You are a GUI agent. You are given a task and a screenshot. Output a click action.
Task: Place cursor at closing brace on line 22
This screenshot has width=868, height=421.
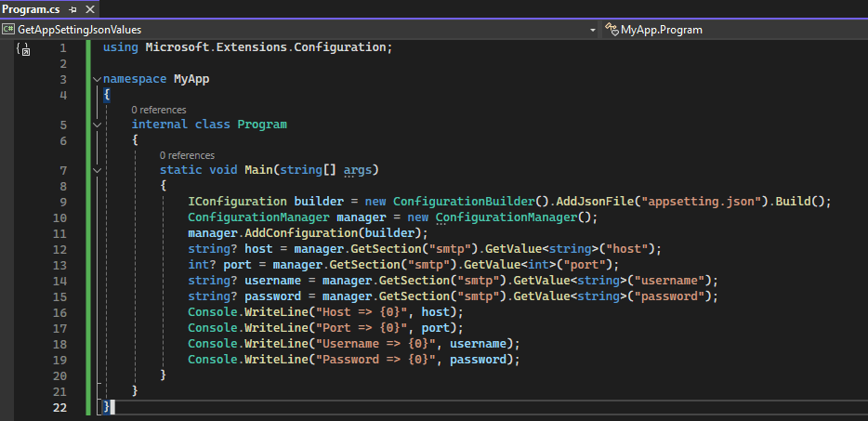coord(108,407)
